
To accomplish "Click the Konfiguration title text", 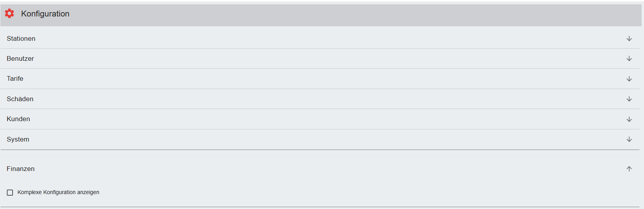I will [45, 14].
